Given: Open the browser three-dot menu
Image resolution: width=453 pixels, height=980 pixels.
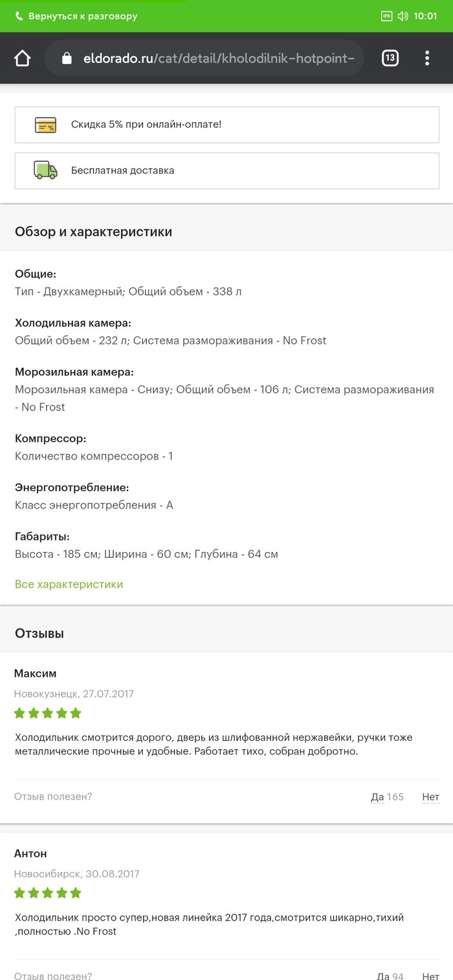Looking at the screenshot, I should [427, 58].
